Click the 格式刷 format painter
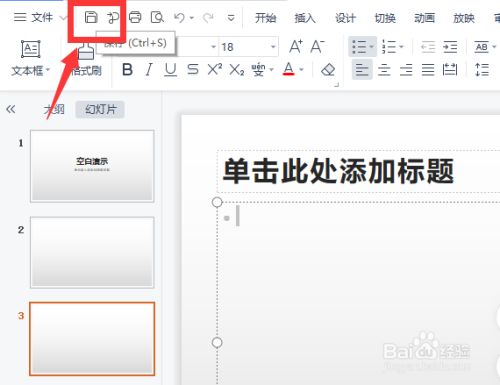This screenshot has width=500, height=385. pyautogui.click(x=86, y=60)
